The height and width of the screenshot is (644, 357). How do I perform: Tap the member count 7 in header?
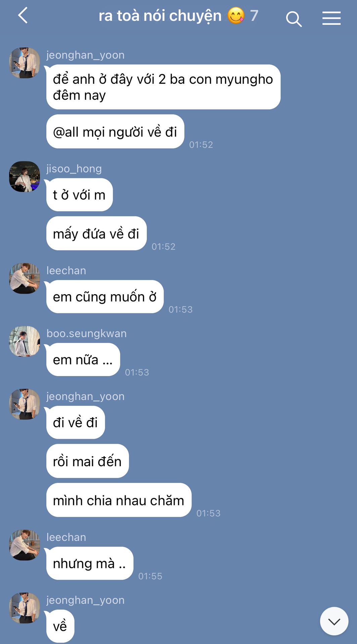click(x=254, y=15)
